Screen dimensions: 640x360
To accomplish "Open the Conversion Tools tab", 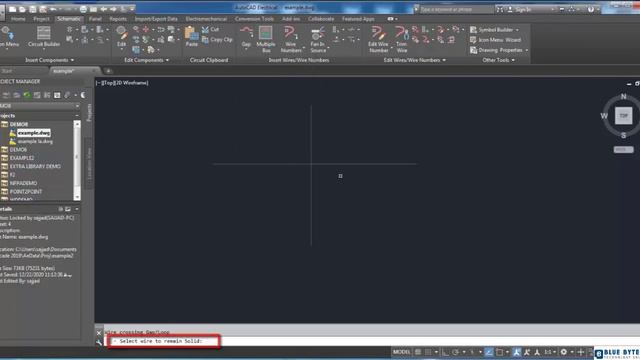I will (x=254, y=19).
